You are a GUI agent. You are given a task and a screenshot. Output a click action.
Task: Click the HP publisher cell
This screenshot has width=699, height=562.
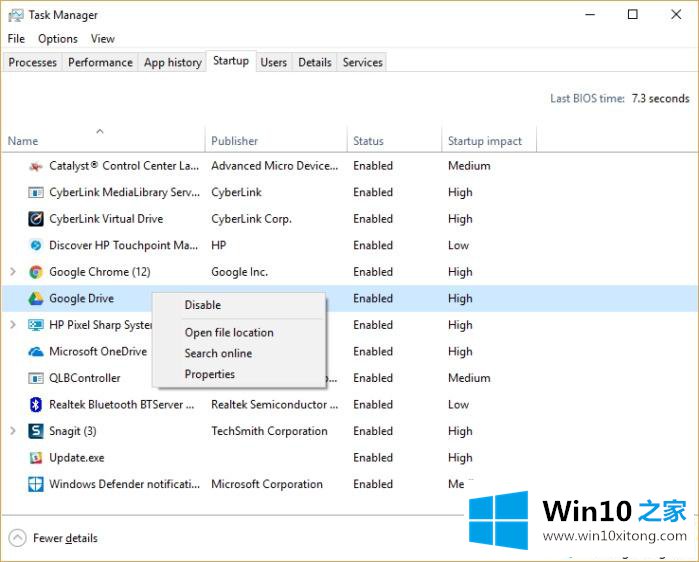(218, 246)
